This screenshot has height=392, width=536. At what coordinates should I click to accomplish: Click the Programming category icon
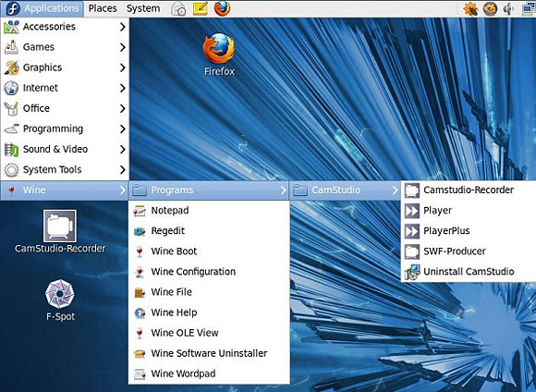(x=11, y=129)
